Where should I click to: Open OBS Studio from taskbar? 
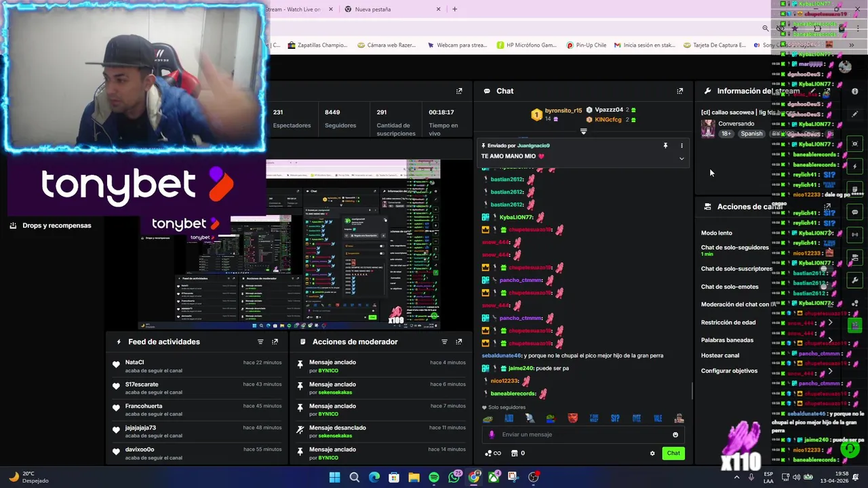pyautogui.click(x=534, y=477)
